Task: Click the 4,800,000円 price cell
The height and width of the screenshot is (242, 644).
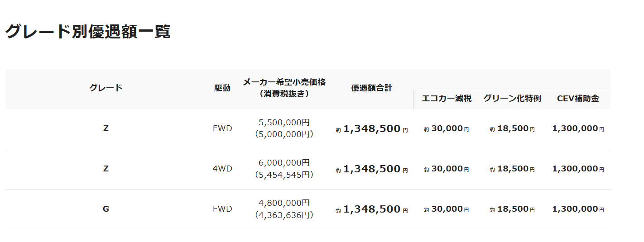Action: (x=284, y=203)
